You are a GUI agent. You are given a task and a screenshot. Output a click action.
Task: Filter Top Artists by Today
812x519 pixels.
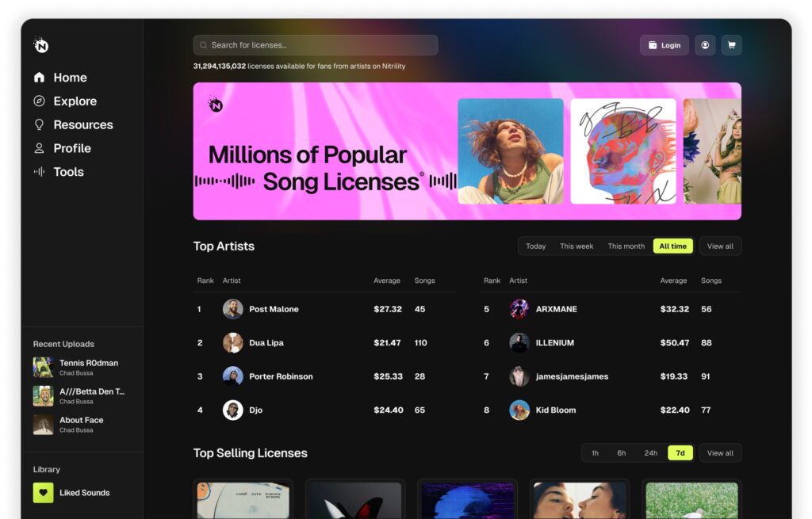(535, 246)
